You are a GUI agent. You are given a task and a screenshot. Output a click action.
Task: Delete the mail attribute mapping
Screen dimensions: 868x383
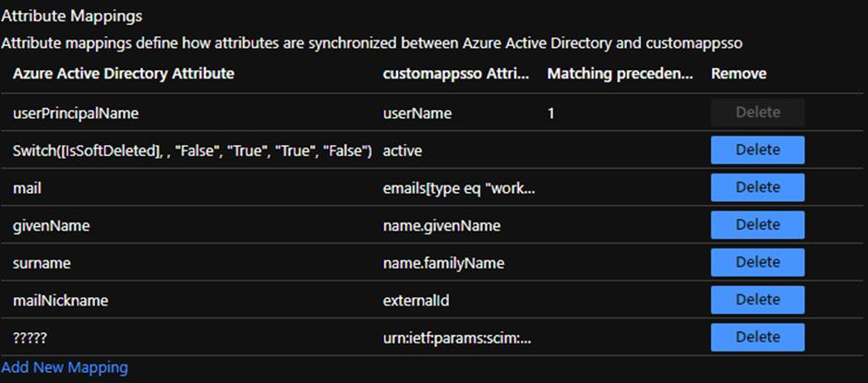(x=757, y=187)
